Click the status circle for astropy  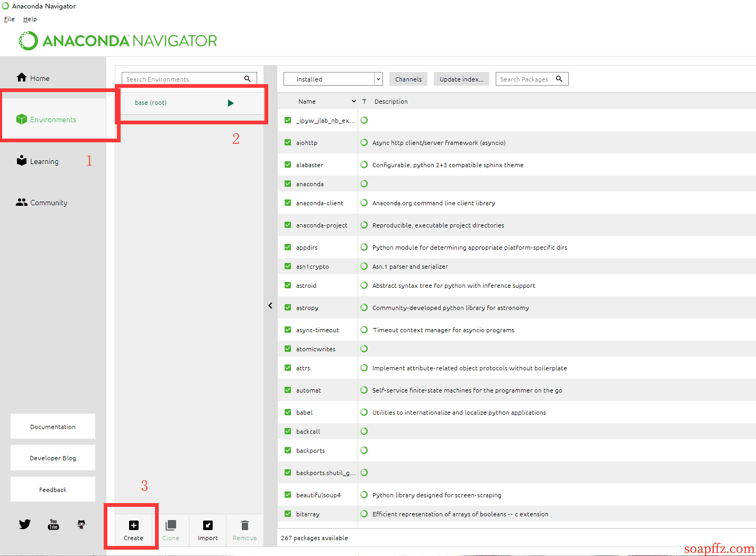tap(364, 307)
